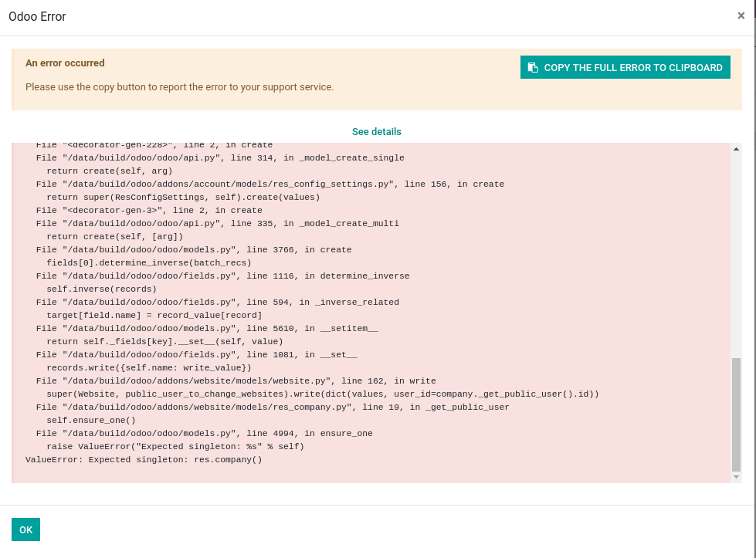Click the close X on the Odoo Error dialog

741,15
